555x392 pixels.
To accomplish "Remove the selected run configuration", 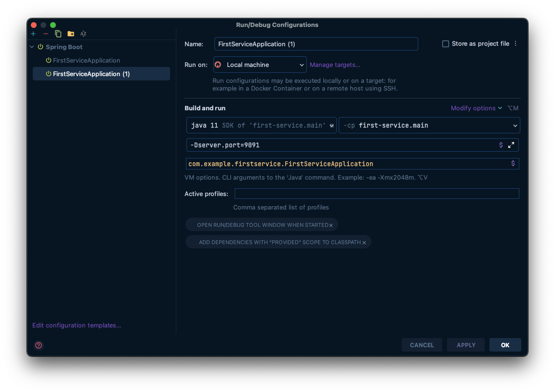I will point(46,34).
